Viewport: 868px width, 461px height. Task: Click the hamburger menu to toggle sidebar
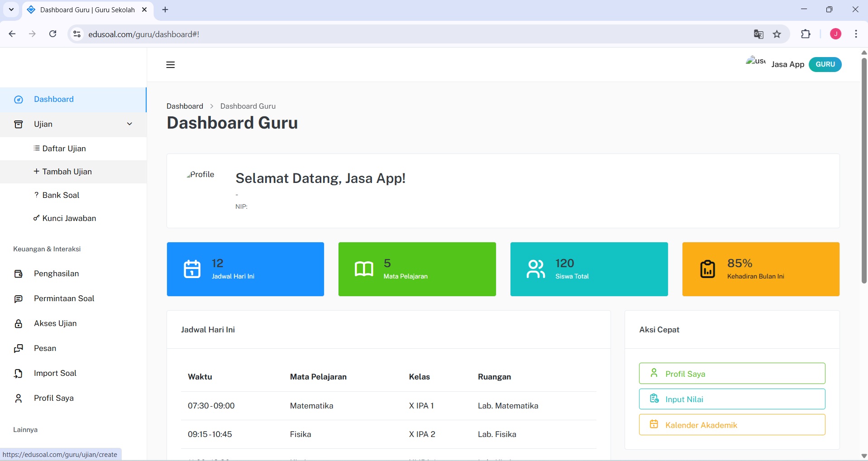[170, 65]
